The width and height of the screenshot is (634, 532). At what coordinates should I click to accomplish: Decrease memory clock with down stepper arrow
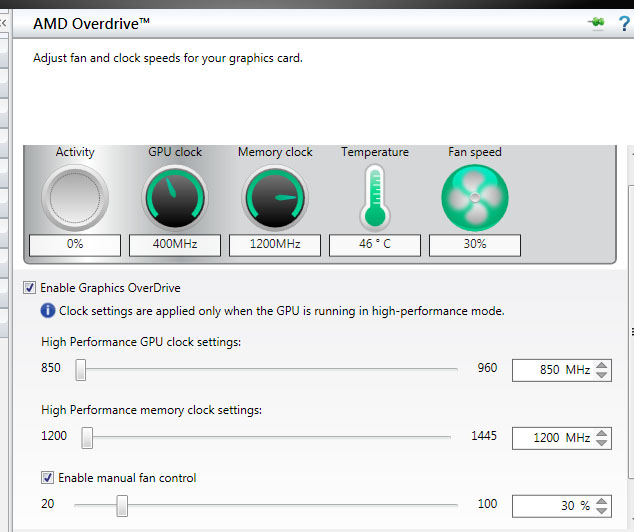602,443
